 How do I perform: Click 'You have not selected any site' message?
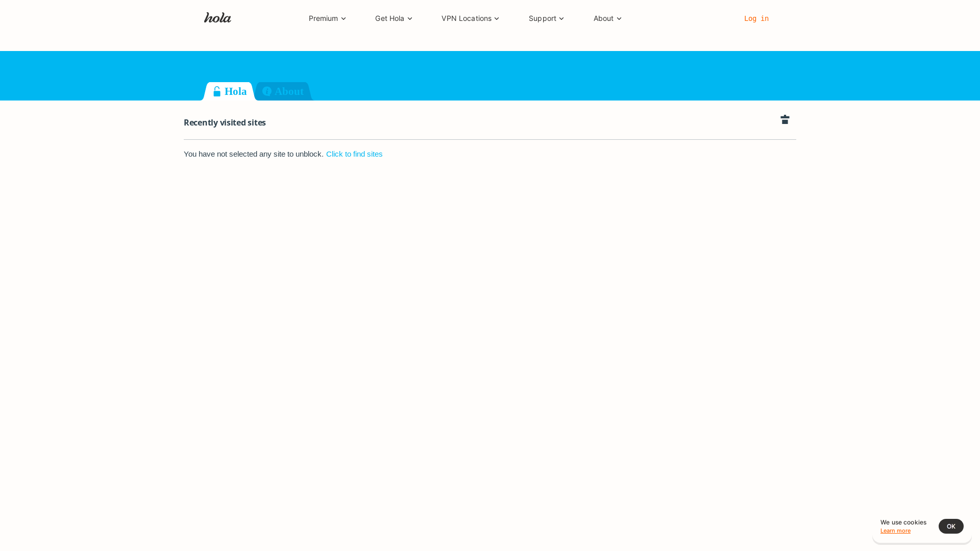pyautogui.click(x=253, y=154)
